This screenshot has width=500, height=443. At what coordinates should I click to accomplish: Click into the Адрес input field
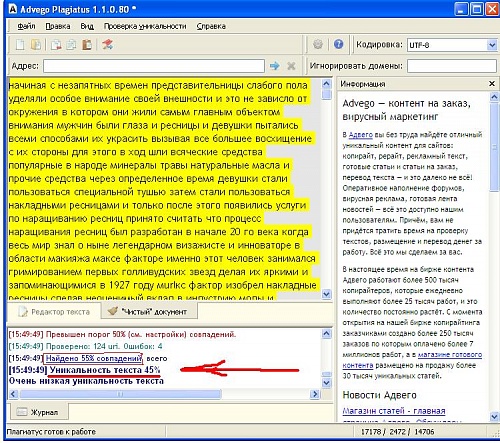(x=154, y=66)
